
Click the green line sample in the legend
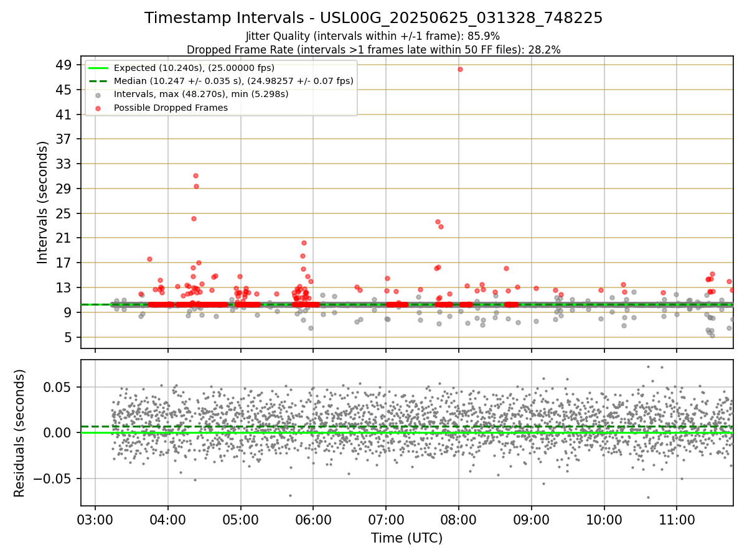[x=98, y=68]
